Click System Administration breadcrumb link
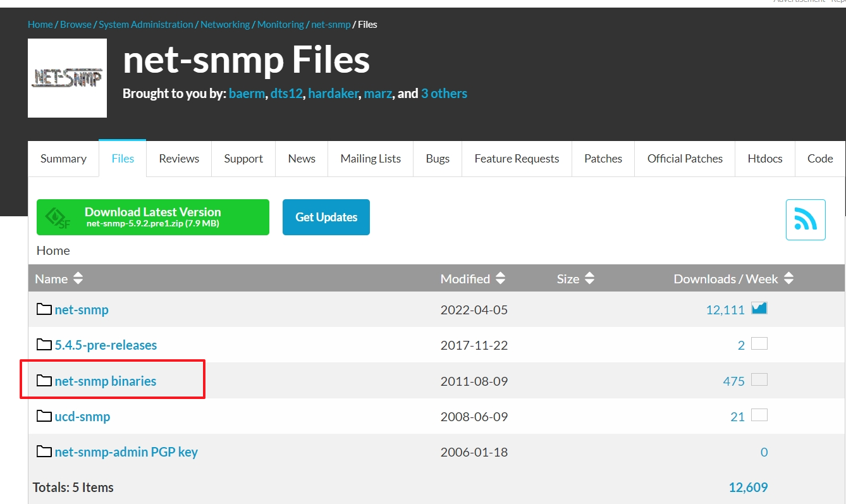Viewport: 846px width, 504px height. [x=146, y=25]
